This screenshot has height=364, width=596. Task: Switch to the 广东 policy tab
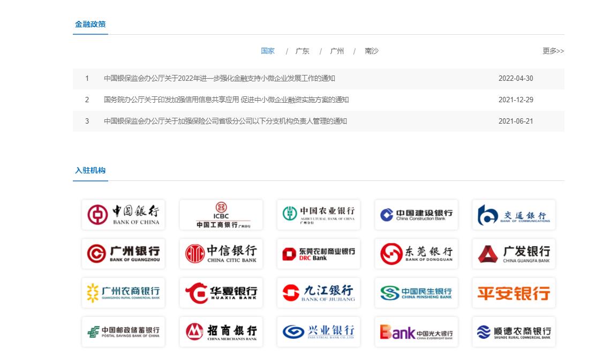(x=303, y=51)
